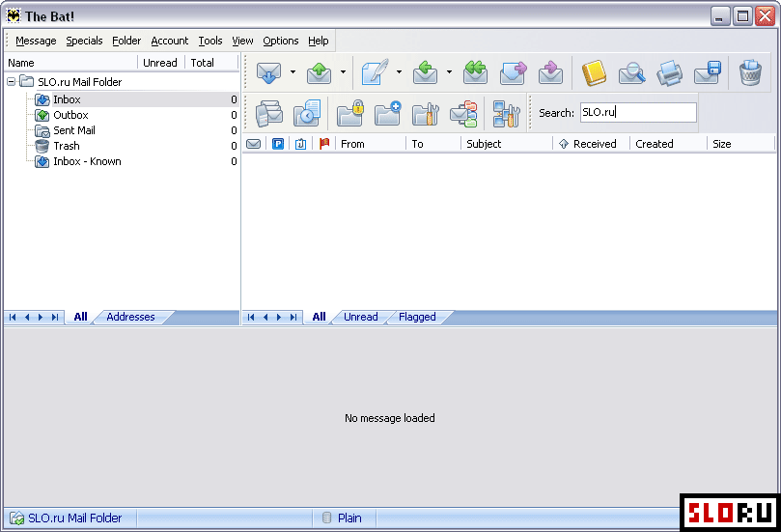Sort messages by Subject column
781x532 pixels.
point(507,144)
